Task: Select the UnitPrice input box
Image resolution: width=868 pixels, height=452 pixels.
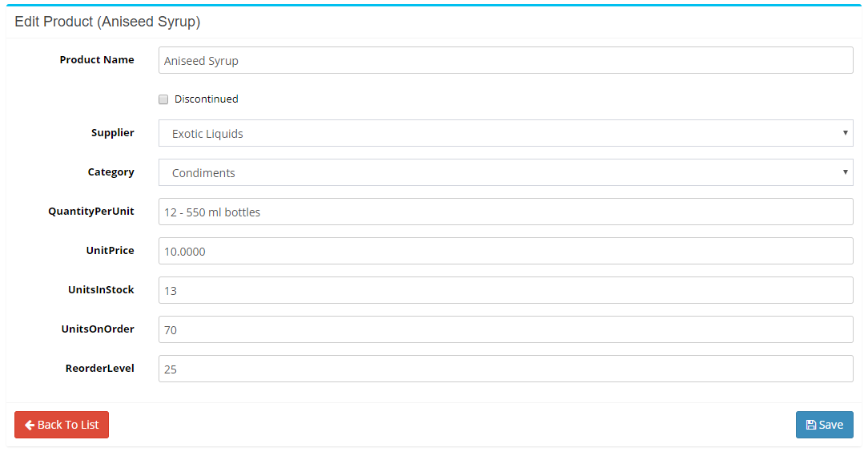Action: tap(505, 251)
